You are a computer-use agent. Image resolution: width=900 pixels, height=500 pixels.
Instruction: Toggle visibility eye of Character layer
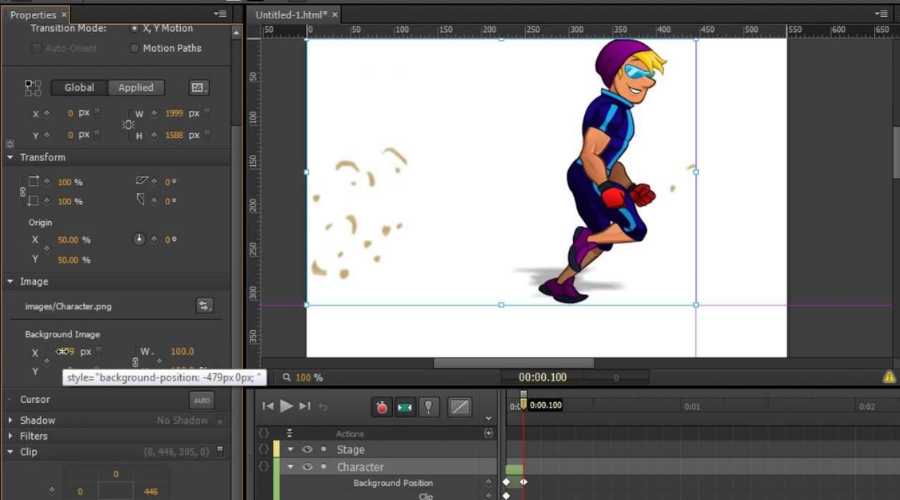pyautogui.click(x=307, y=467)
